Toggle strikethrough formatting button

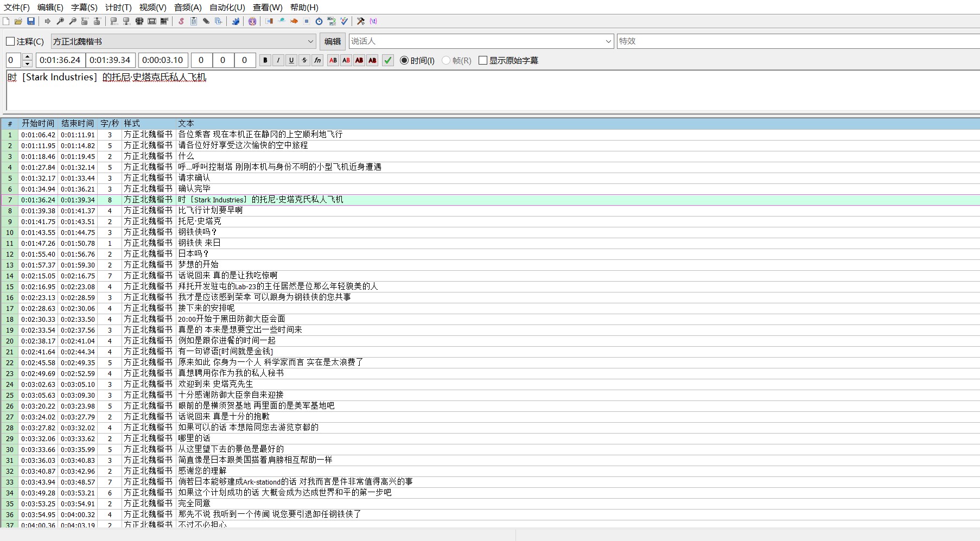(x=304, y=60)
